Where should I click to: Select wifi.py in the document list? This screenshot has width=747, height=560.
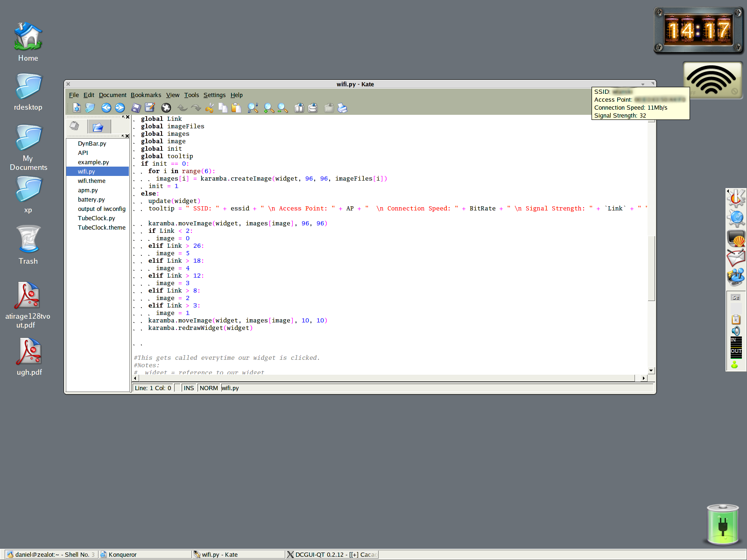[98, 172]
